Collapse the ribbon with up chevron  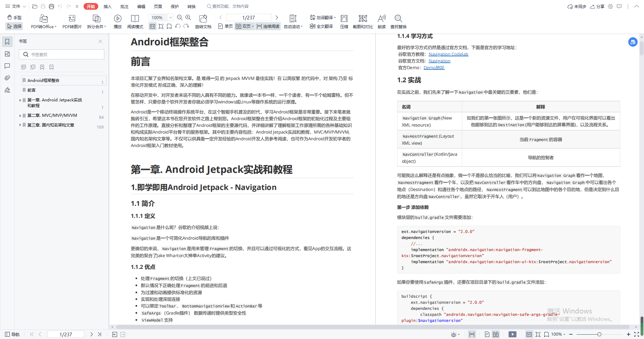click(636, 6)
